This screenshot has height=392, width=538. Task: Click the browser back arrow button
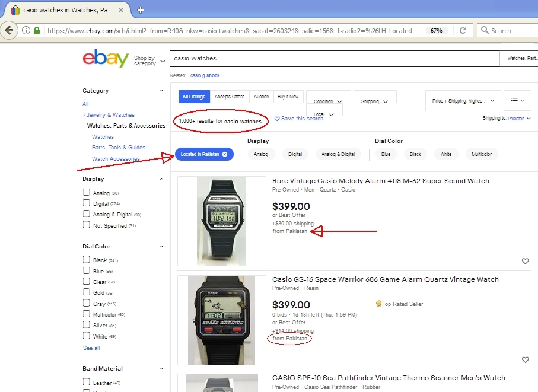(9, 30)
